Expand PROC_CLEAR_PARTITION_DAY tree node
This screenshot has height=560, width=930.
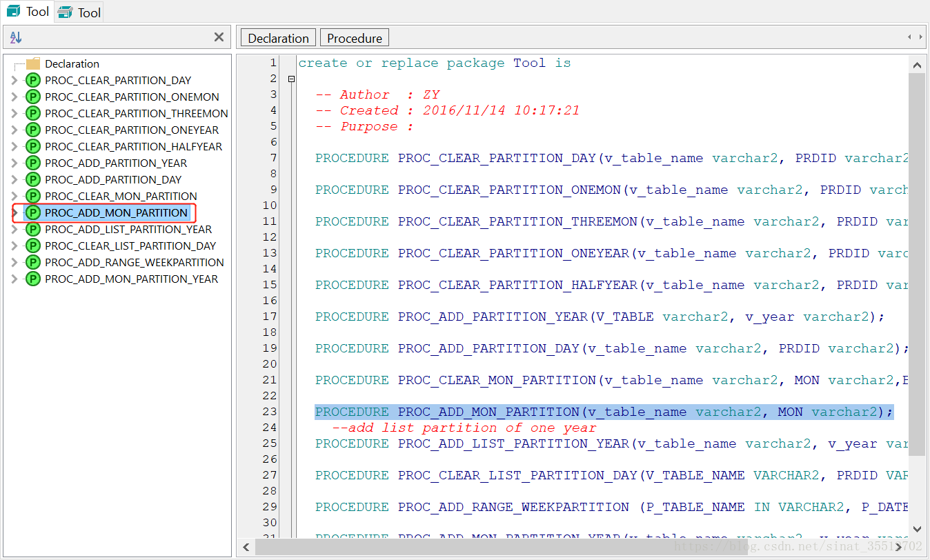(x=14, y=80)
